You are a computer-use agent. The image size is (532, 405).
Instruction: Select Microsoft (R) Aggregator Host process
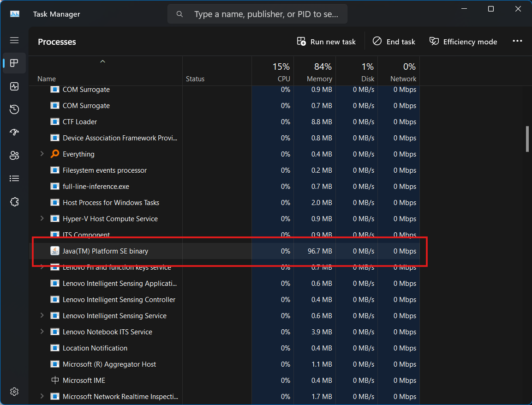(225, 364)
